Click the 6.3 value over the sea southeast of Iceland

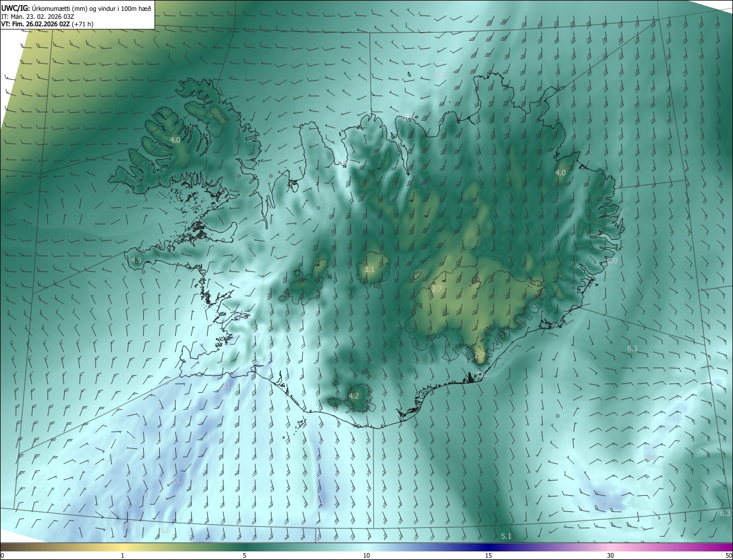coord(632,348)
